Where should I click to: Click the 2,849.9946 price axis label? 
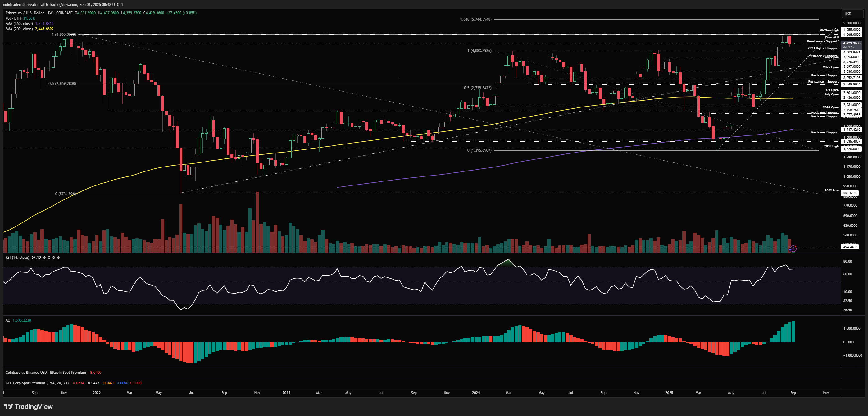pos(852,84)
